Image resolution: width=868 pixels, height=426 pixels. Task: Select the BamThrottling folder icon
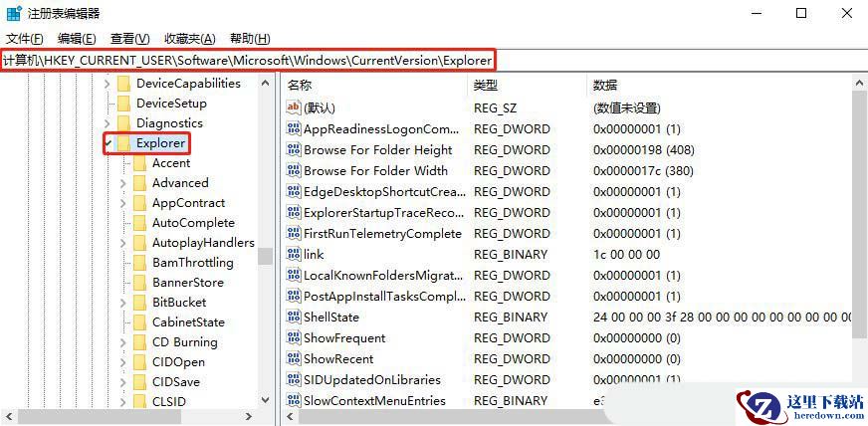click(x=139, y=263)
